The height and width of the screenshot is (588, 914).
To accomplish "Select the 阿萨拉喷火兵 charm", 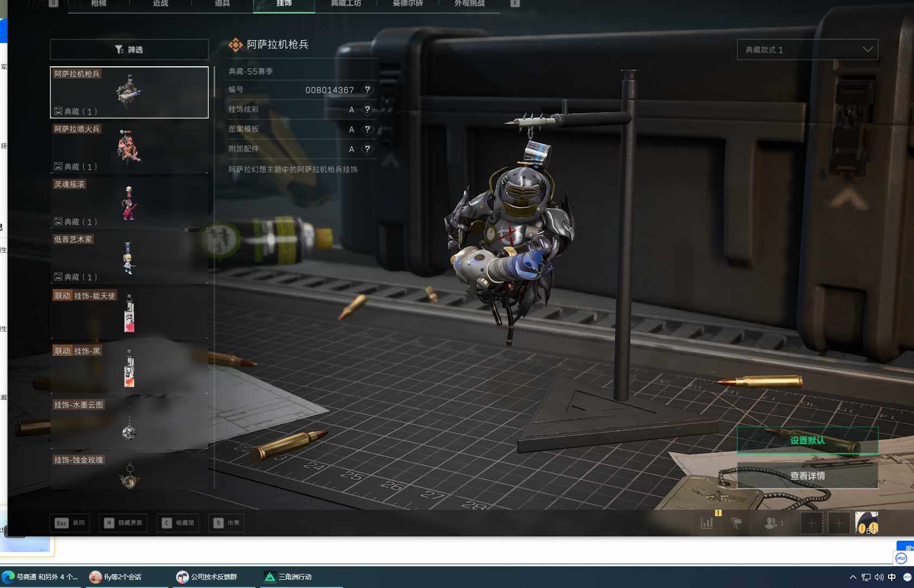I will [129, 148].
